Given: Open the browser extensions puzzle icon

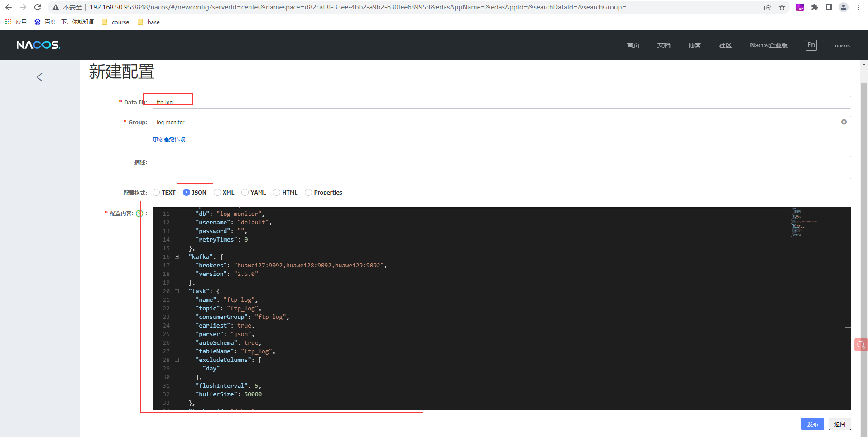Looking at the screenshot, I should [x=815, y=7].
